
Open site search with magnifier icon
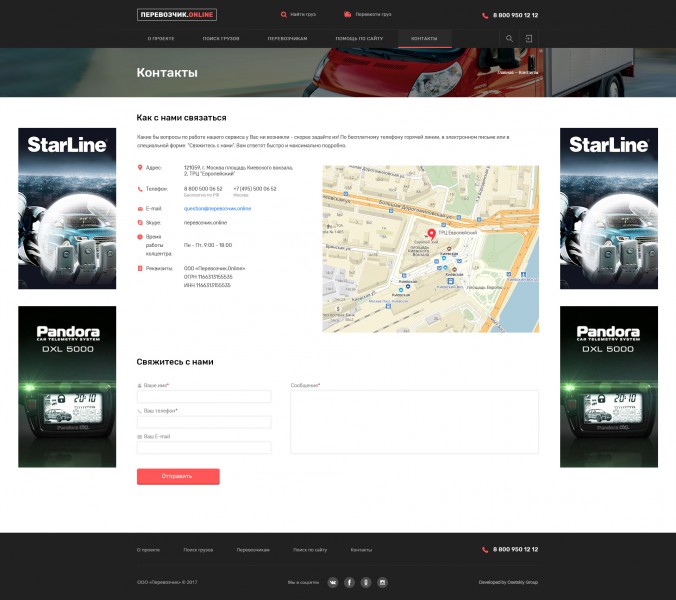[x=509, y=38]
